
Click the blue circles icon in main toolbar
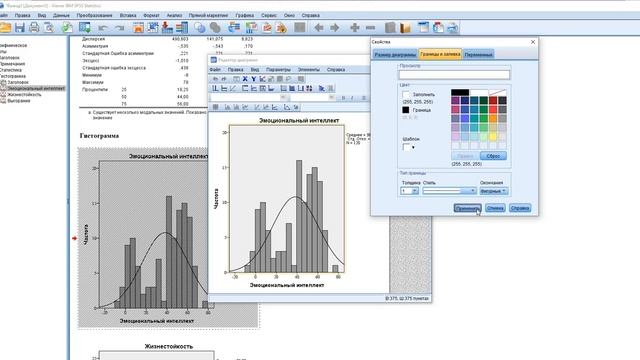(200, 28)
